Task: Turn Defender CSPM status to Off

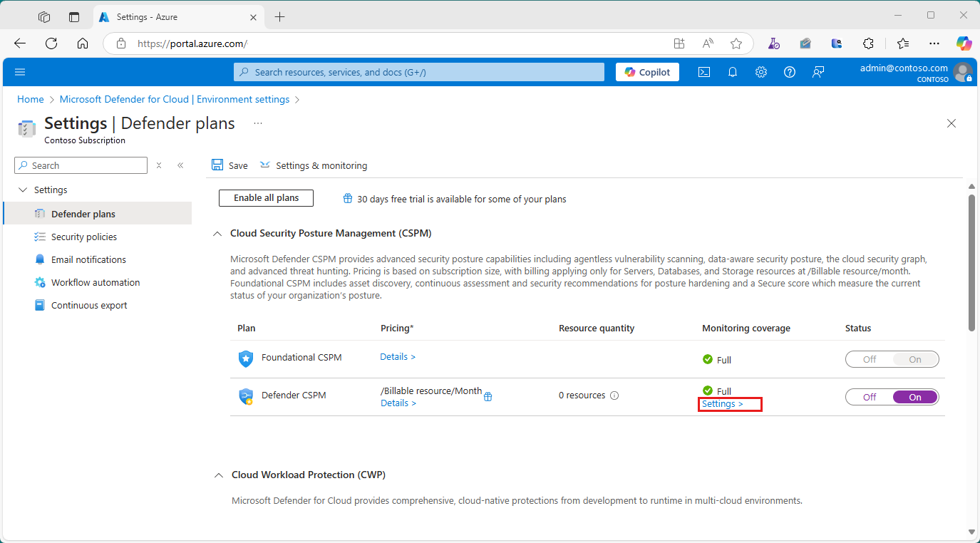Action: point(870,397)
